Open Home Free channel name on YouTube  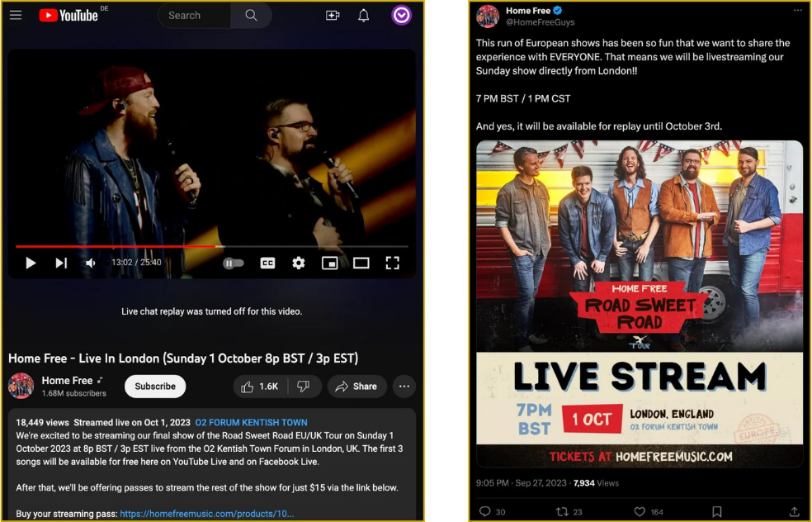[68, 381]
